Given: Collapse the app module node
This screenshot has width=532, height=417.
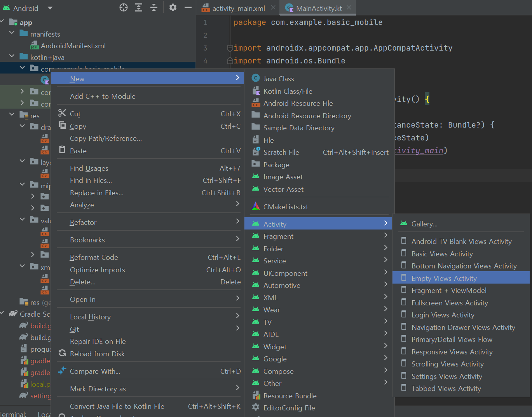Looking at the screenshot, I should tap(3, 22).
